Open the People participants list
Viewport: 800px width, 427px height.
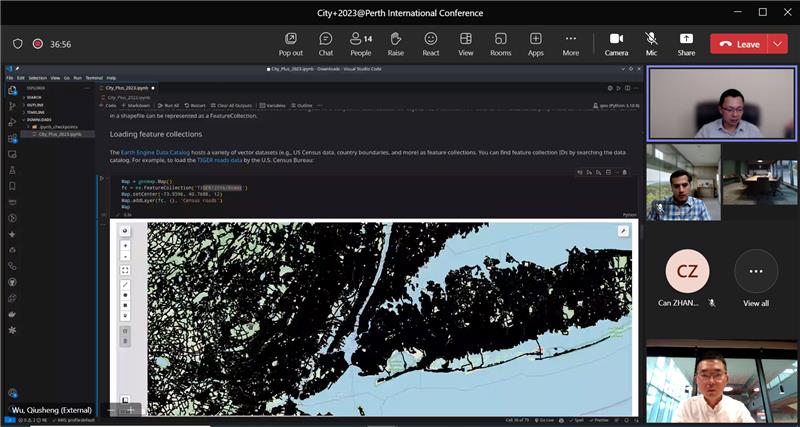coord(360,43)
